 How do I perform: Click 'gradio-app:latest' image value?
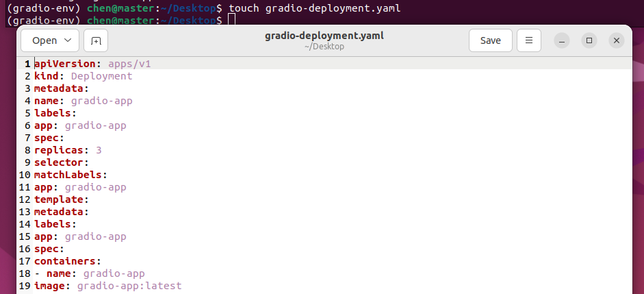pos(129,286)
